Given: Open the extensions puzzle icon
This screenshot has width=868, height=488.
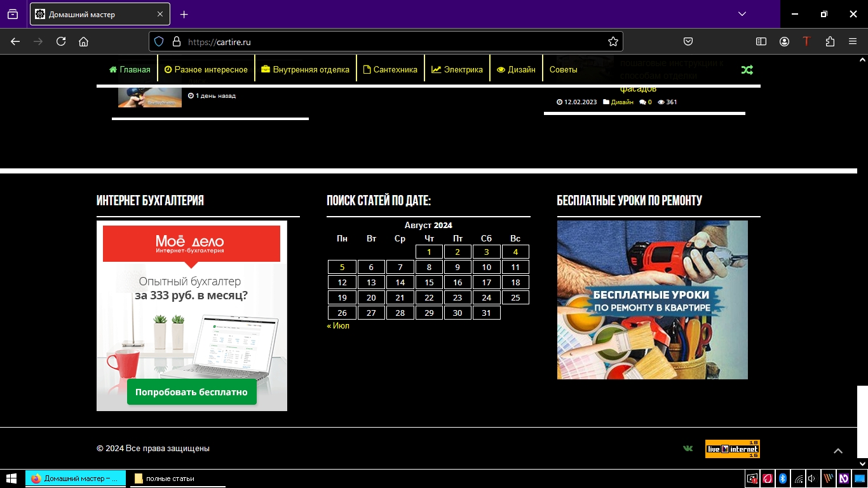Looking at the screenshot, I should tap(830, 41).
